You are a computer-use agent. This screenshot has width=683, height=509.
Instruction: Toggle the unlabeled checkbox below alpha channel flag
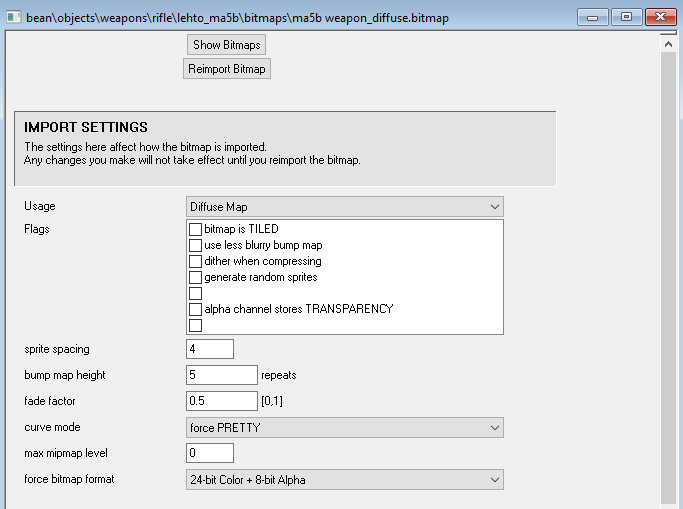(x=195, y=325)
